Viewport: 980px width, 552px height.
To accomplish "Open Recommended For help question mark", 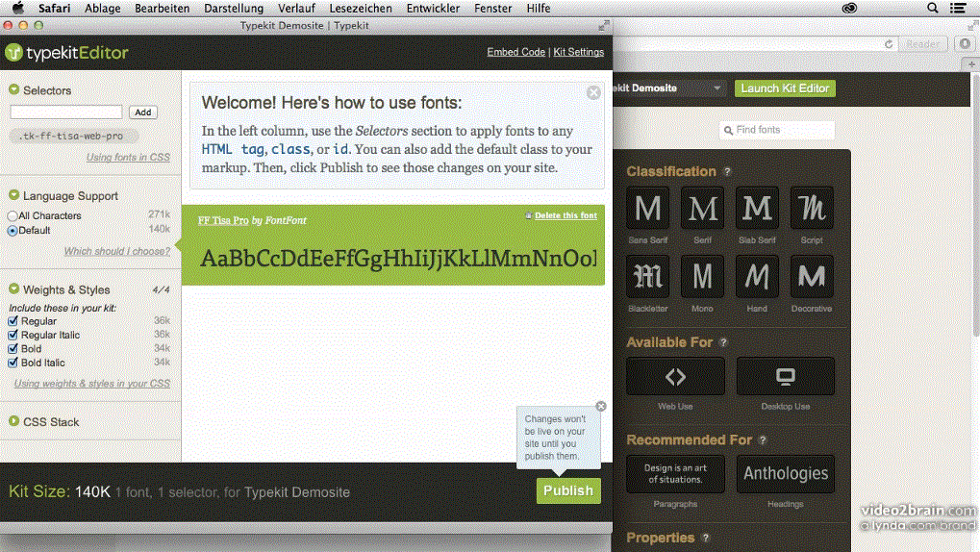I will click(x=763, y=440).
